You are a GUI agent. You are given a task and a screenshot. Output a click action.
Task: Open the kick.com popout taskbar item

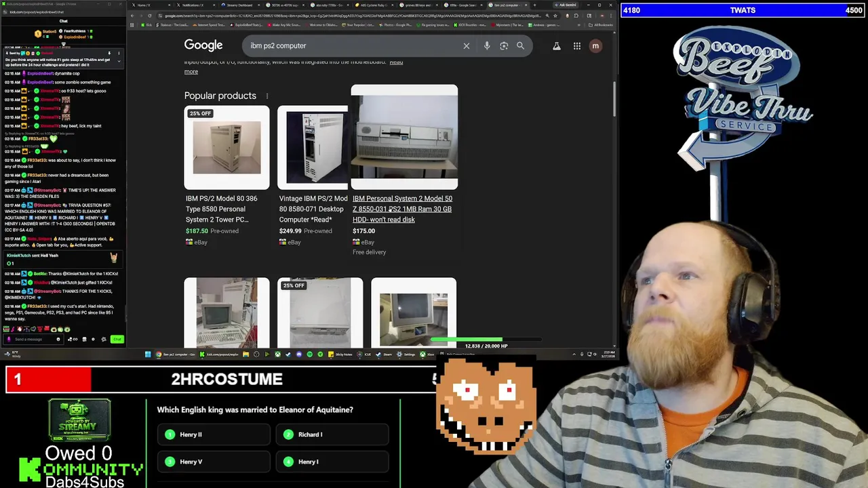click(220, 354)
